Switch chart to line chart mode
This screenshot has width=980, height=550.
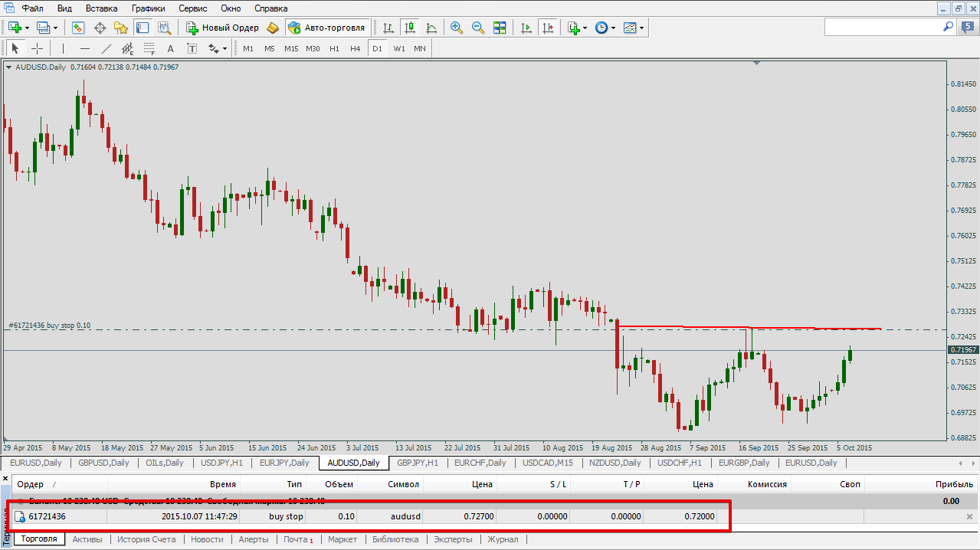(431, 28)
